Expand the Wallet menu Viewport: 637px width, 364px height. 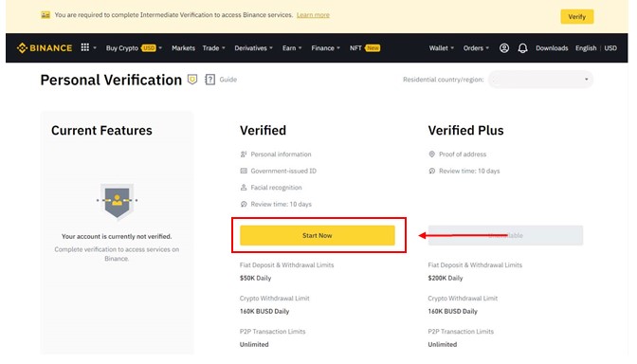[442, 48]
